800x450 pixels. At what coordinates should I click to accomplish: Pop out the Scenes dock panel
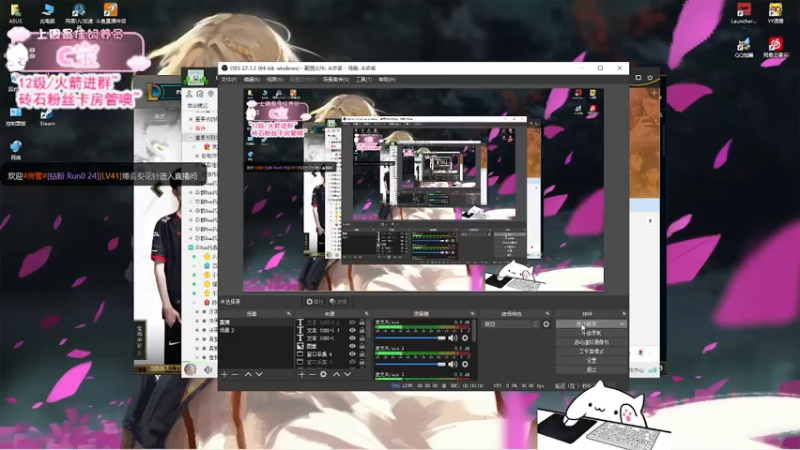289,314
